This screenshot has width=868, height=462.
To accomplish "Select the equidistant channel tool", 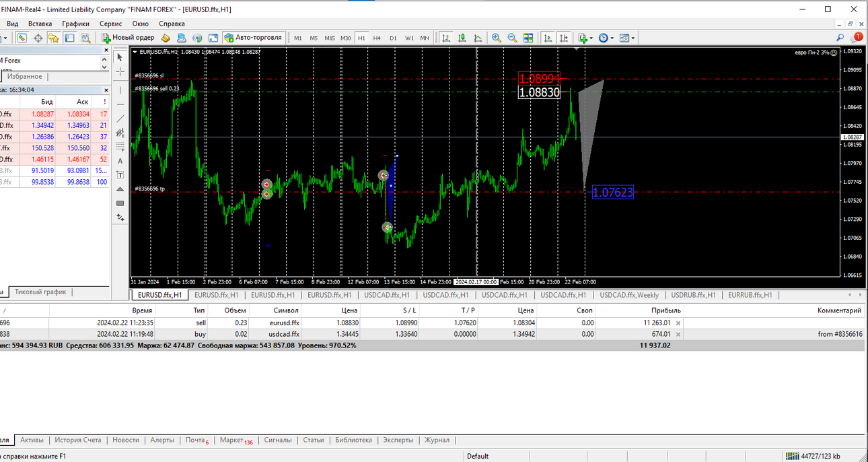I will (120, 133).
